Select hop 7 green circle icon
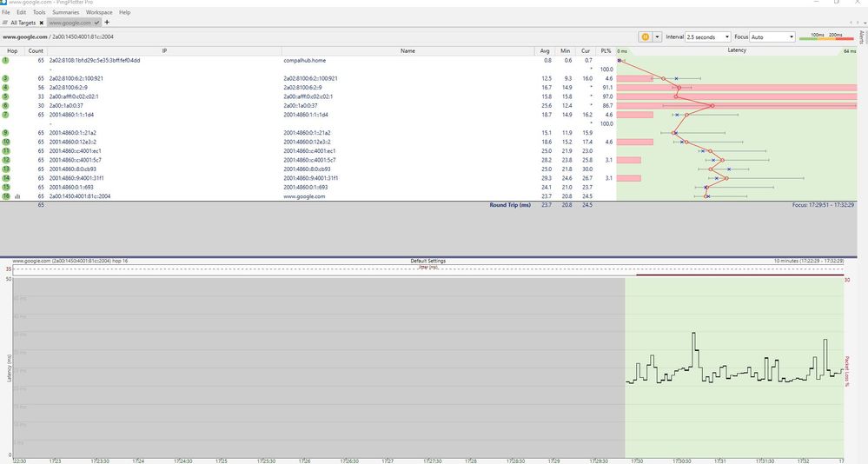 [5, 115]
